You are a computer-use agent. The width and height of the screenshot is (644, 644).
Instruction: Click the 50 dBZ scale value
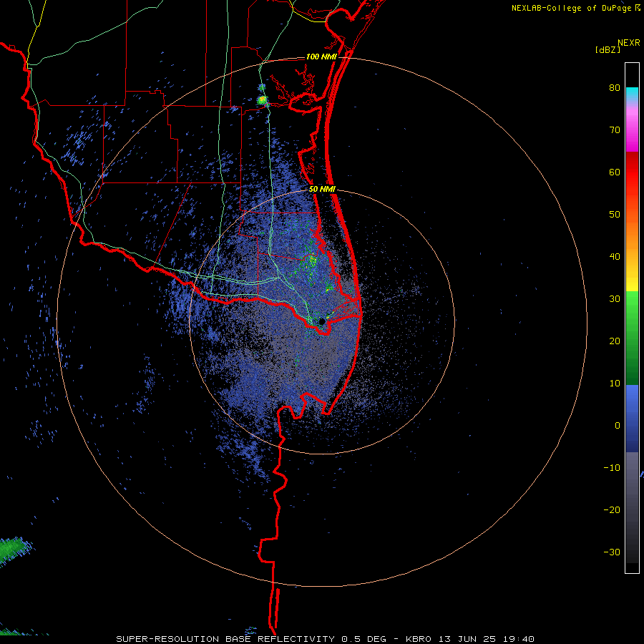pos(615,215)
